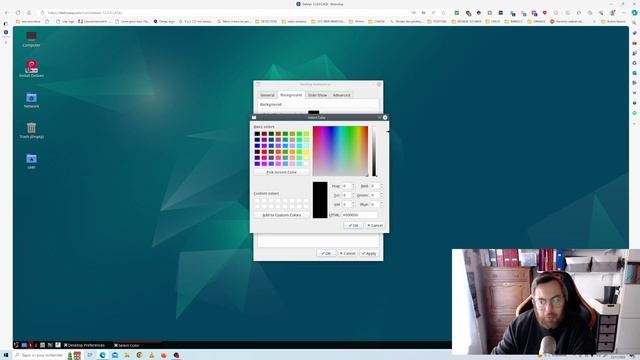This screenshot has width=640, height=360.
Task: Open the Mail app on Windows taskbar
Action: point(115,355)
